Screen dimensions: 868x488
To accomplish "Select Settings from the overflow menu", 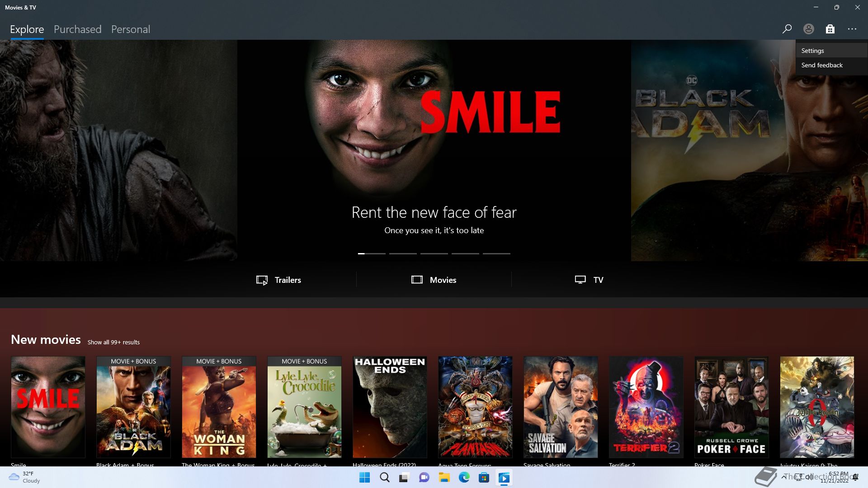I will click(x=831, y=51).
